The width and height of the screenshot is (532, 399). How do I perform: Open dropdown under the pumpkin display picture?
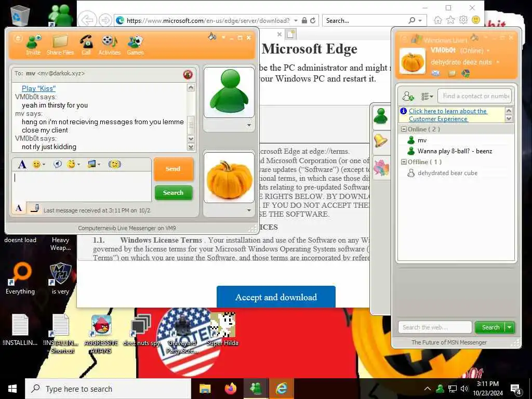point(249,210)
